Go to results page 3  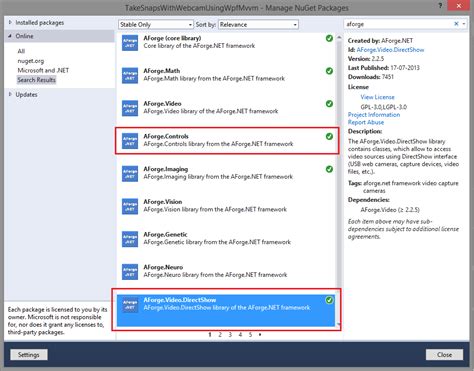[230, 335]
